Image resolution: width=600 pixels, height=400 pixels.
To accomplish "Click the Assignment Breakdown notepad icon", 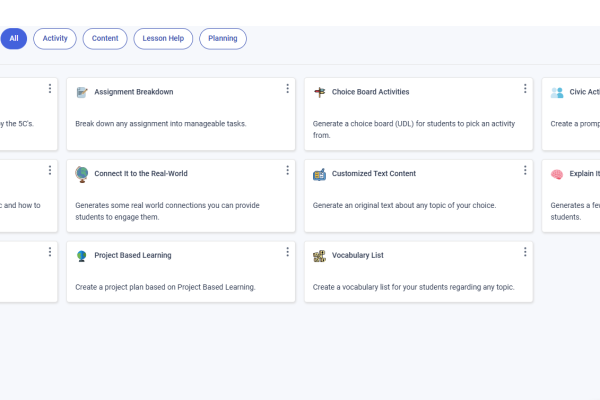I will click(82, 92).
